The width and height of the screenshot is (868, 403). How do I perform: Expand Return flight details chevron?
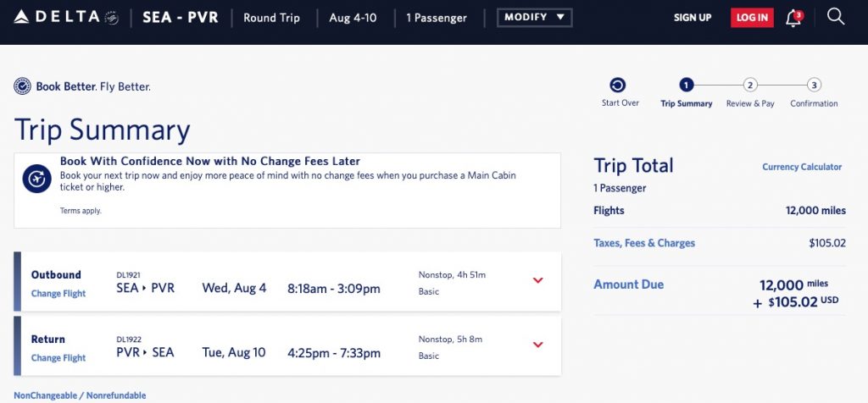pos(537,345)
